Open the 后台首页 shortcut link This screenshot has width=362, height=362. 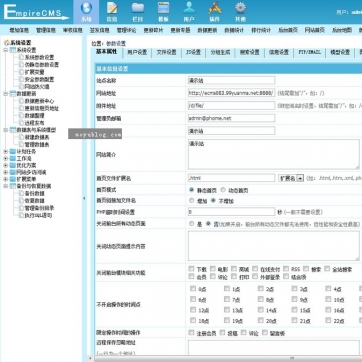pyautogui.click(x=288, y=30)
